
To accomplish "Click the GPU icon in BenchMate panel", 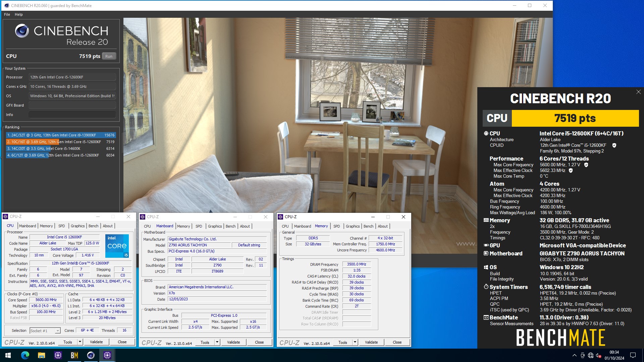I will 486,245.
